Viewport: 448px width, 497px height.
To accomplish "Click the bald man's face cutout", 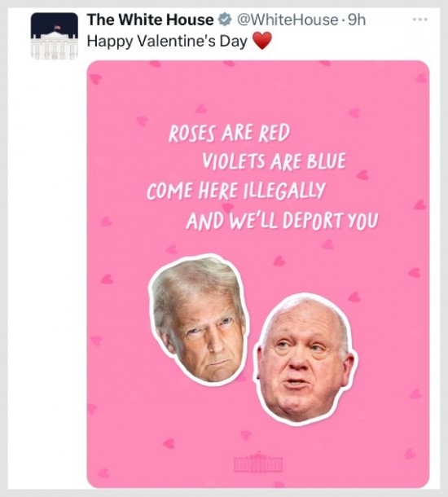I will click(x=305, y=360).
